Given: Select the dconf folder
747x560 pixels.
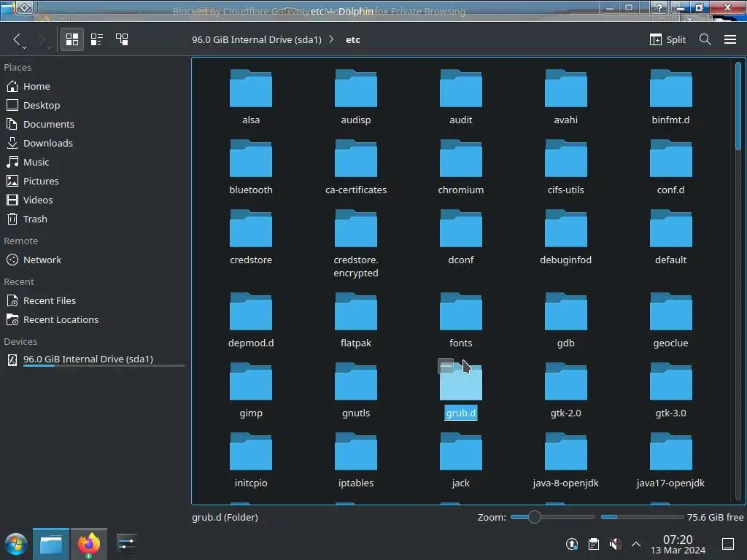Looking at the screenshot, I should [x=461, y=238].
